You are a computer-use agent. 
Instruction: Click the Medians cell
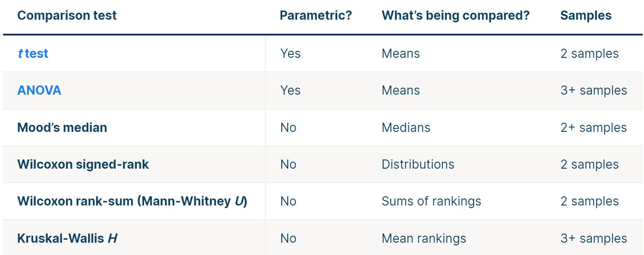point(406,127)
